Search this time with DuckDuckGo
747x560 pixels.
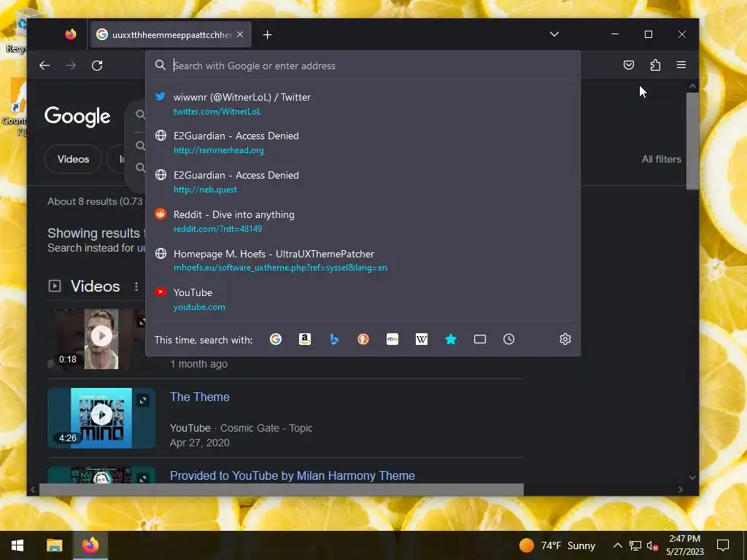(x=363, y=339)
